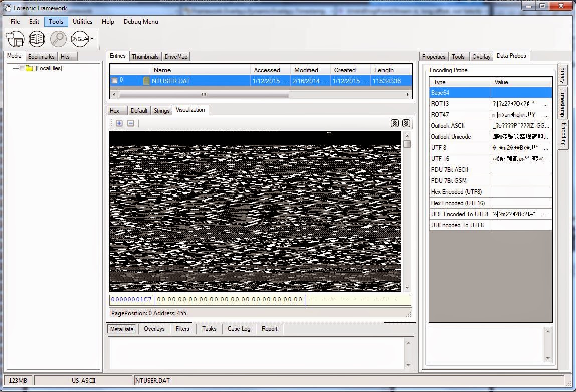This screenshot has height=392, width=576.
Task: Click the magnifying glass search icon
Action: (x=58, y=39)
